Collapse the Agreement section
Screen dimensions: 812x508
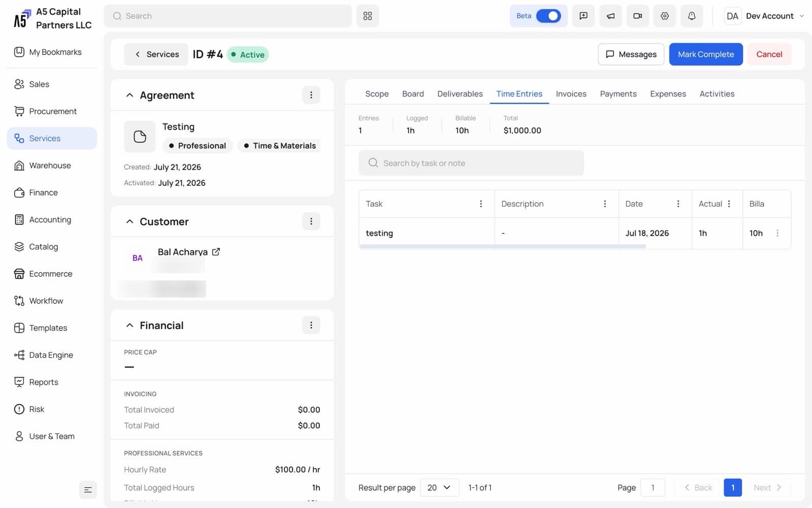[129, 95]
